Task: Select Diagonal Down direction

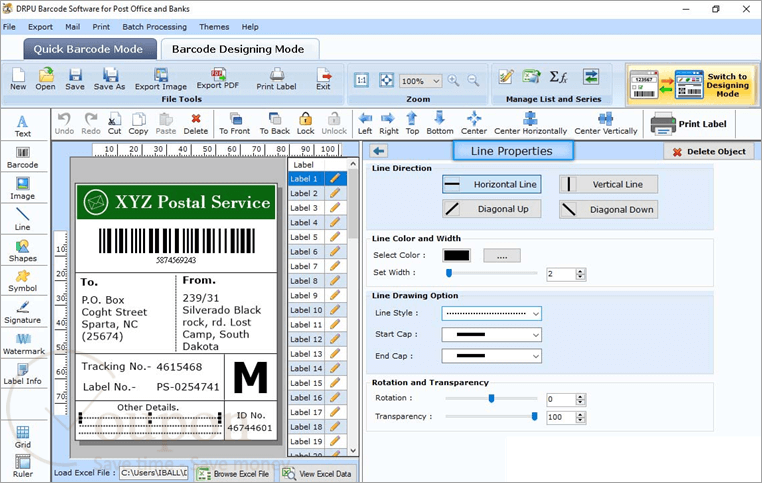Action: click(x=608, y=209)
